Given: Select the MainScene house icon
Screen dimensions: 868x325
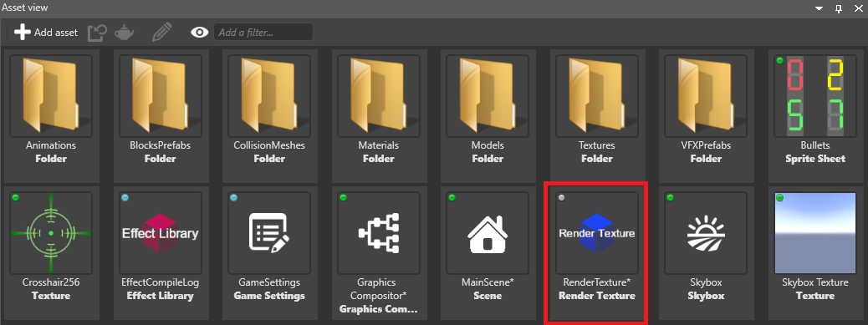Looking at the screenshot, I should (x=488, y=233).
